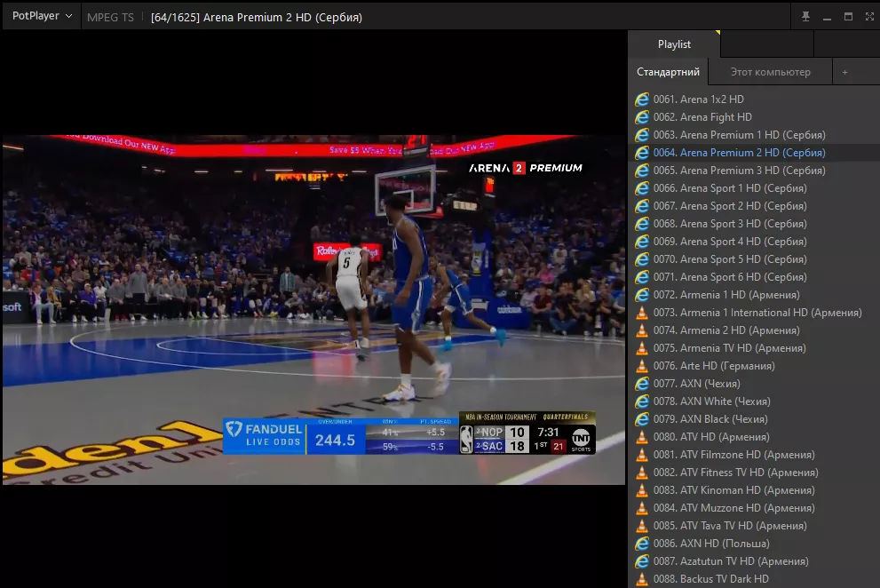Click the icon beside 0078. AXN White
880x588 pixels.
641,401
